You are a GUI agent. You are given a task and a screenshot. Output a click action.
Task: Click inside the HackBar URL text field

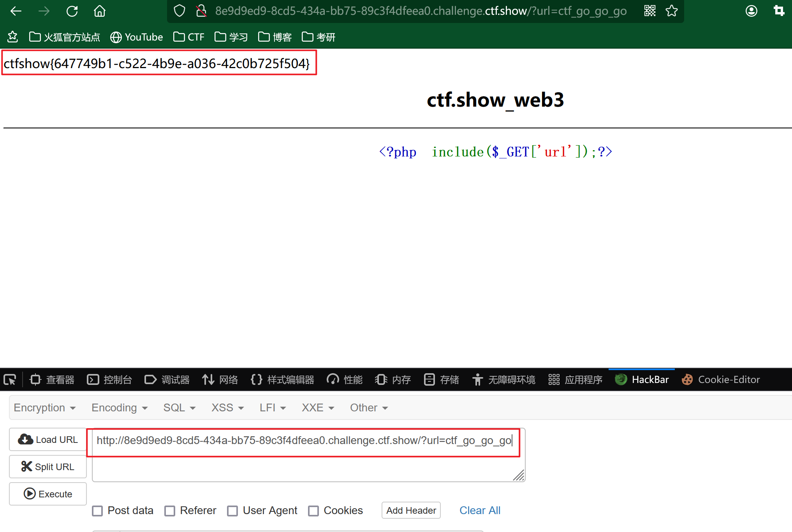pos(304,441)
